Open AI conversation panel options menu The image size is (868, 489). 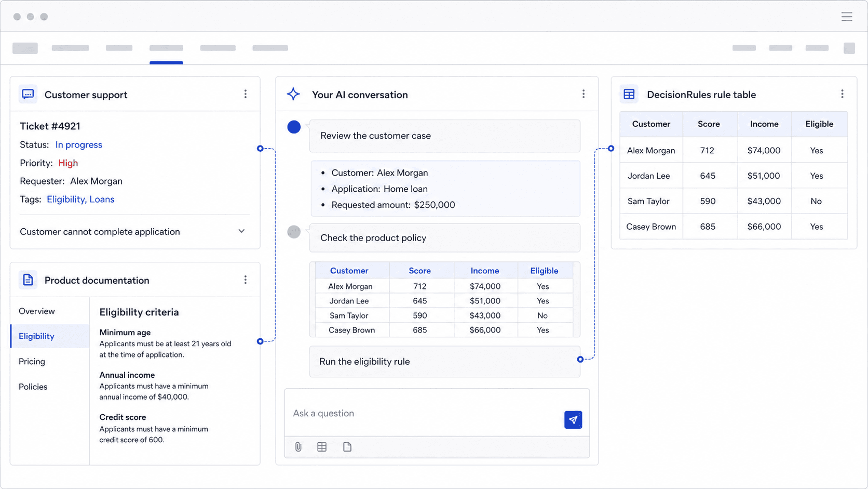[584, 94]
